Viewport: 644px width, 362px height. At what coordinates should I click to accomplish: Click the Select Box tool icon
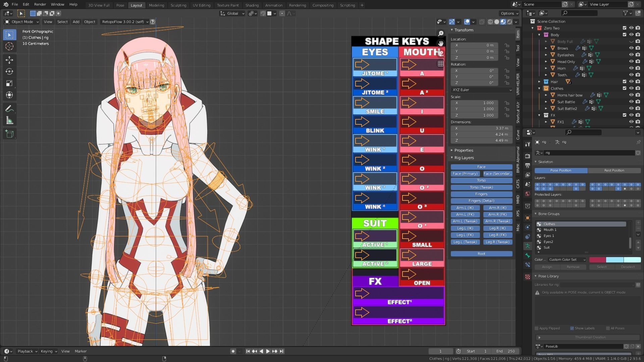9,35
